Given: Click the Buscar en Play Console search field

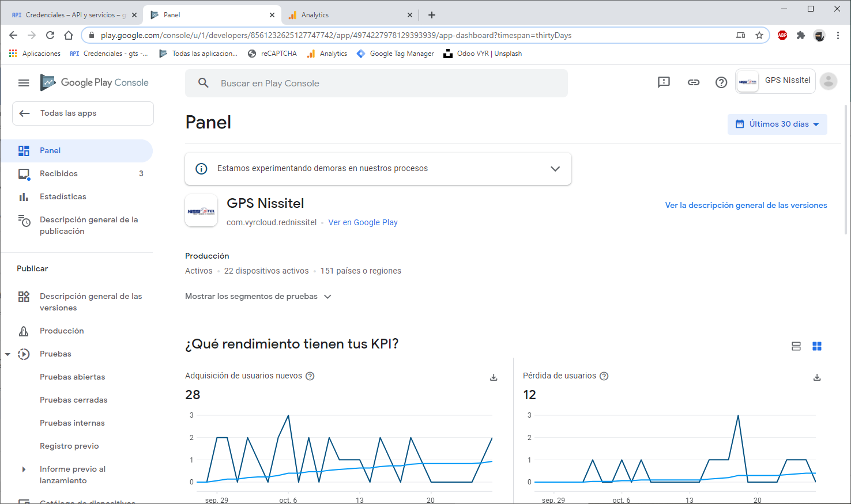Looking at the screenshot, I should point(376,84).
